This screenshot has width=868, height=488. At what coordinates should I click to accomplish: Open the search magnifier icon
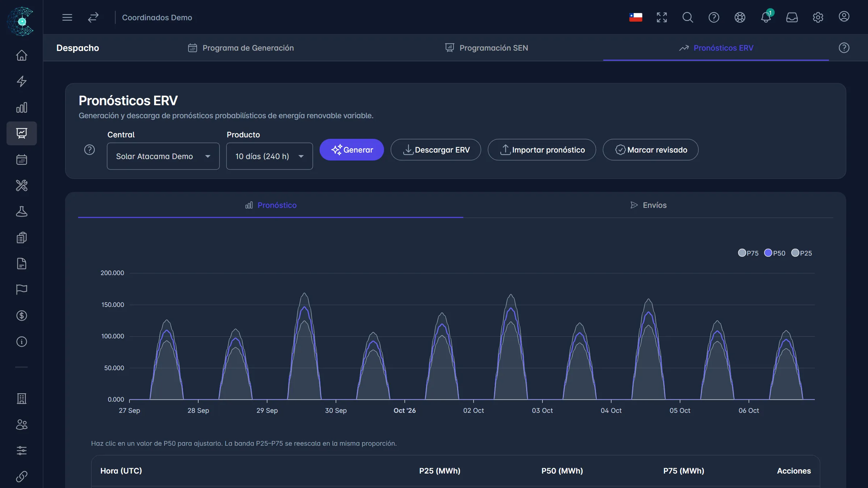pos(688,17)
